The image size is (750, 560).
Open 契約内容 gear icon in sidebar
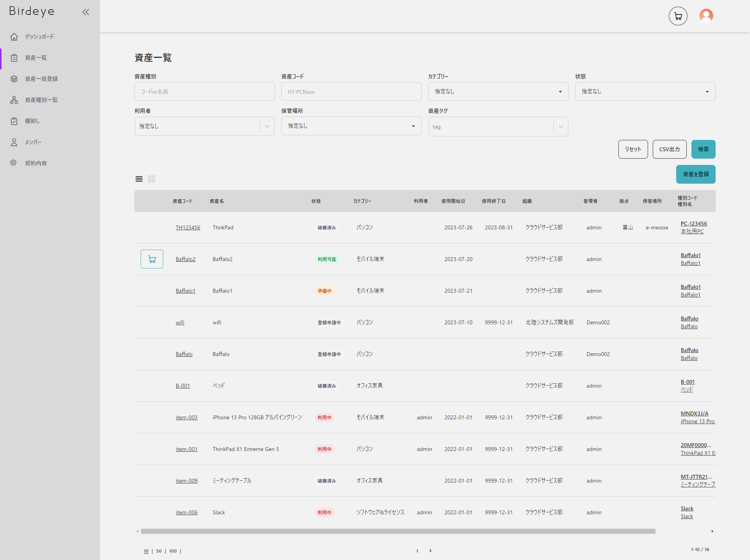(x=14, y=163)
